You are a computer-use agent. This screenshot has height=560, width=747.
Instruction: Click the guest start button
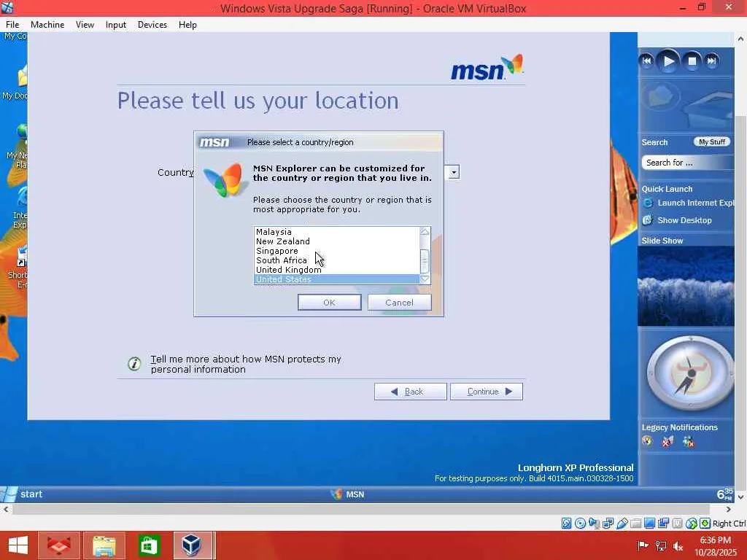[x=23, y=494]
